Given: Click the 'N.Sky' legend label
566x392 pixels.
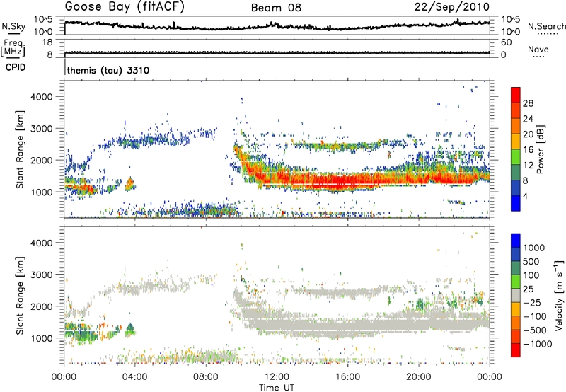Looking at the screenshot, I should click(13, 26).
